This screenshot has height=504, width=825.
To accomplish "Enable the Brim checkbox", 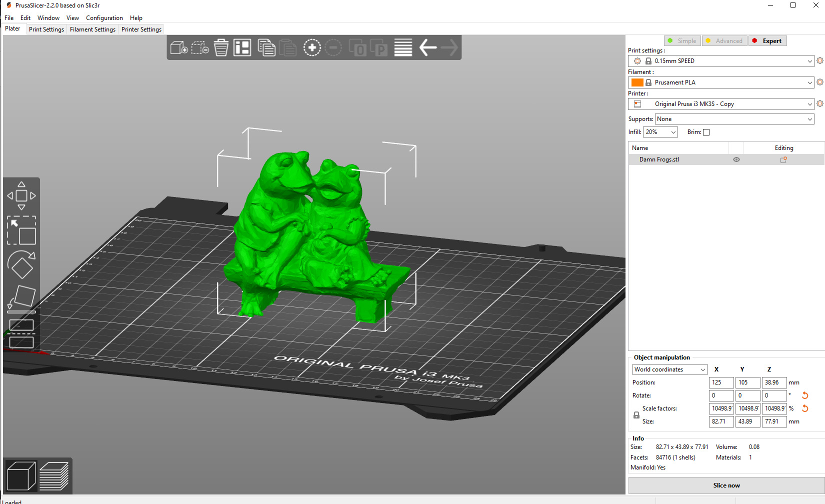I will [706, 132].
